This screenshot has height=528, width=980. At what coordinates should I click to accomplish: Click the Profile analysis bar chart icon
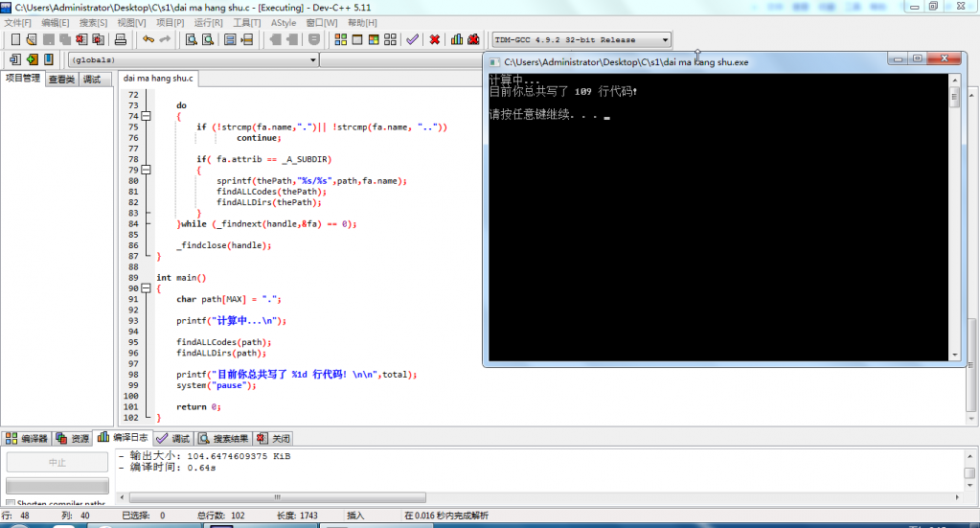457,39
